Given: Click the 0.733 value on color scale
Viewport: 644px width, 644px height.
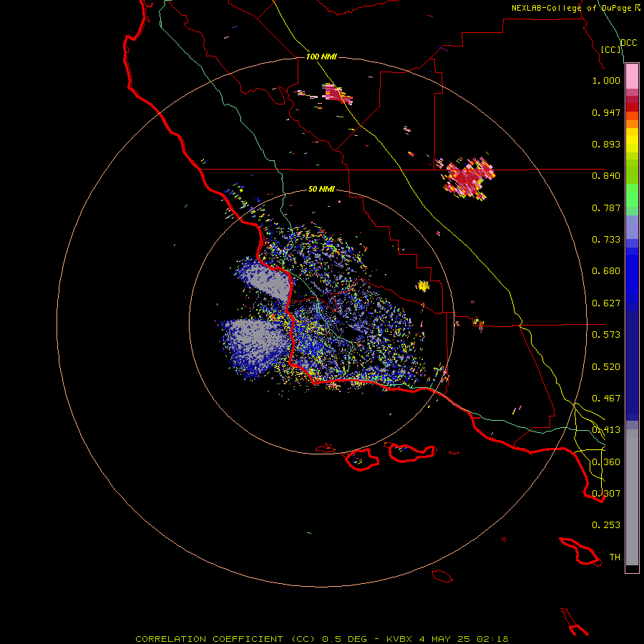Looking at the screenshot, I should click(x=606, y=240).
